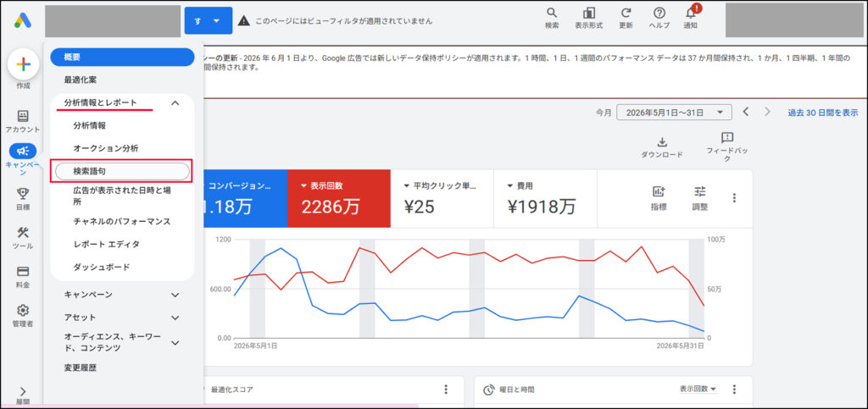Select the 概要 menu item
Screen dimensions: 868x409
[x=122, y=57]
